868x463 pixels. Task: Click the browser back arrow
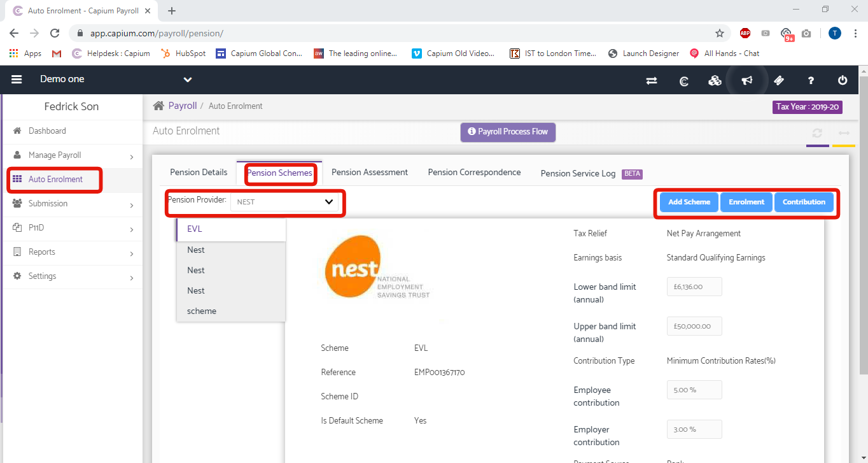pyautogui.click(x=14, y=33)
